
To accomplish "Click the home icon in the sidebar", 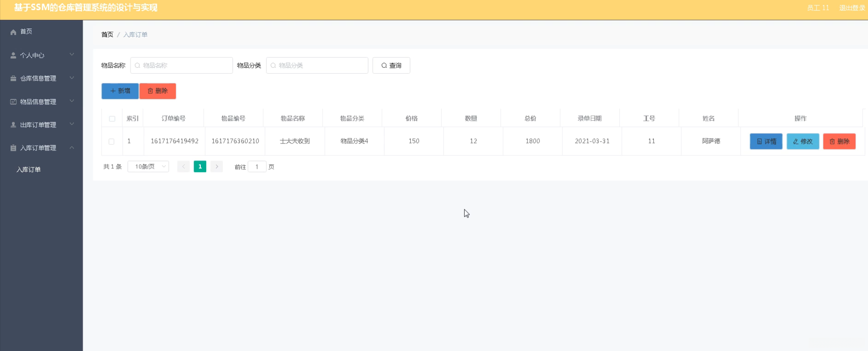I will (x=13, y=32).
